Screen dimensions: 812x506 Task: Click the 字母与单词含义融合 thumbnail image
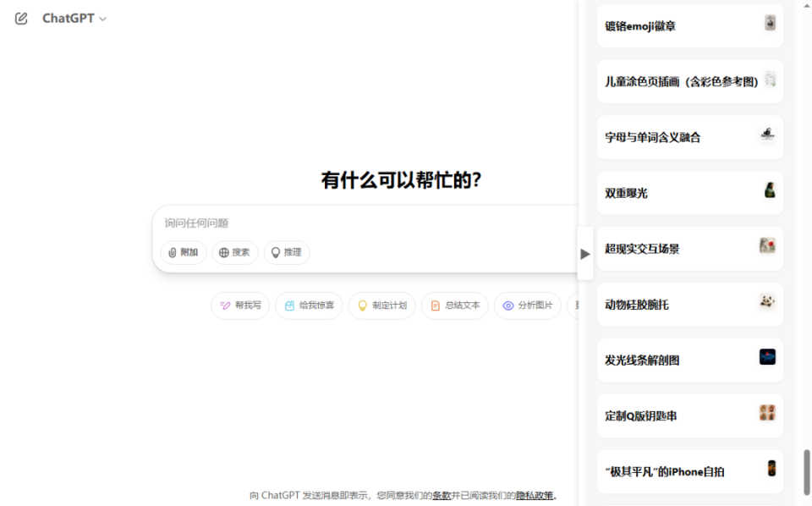tap(767, 135)
